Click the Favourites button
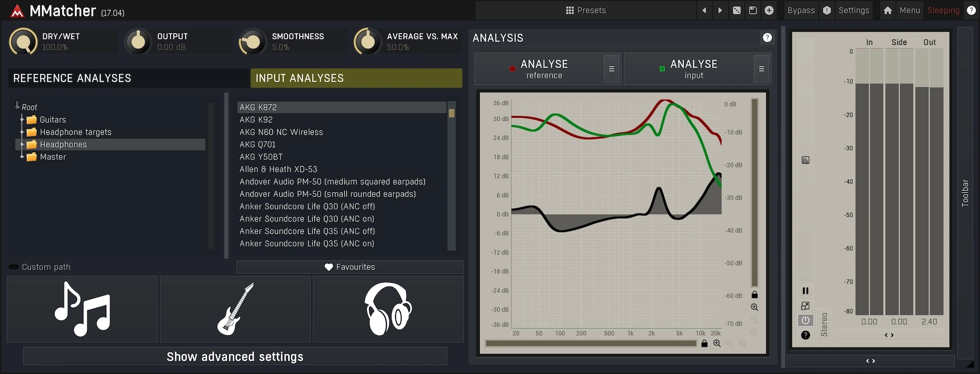 [x=350, y=267]
